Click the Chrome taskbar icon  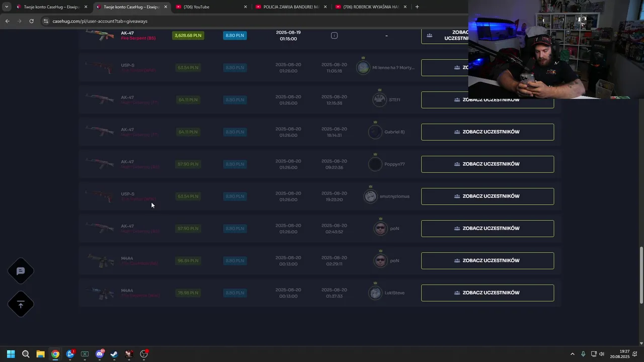coord(55,354)
